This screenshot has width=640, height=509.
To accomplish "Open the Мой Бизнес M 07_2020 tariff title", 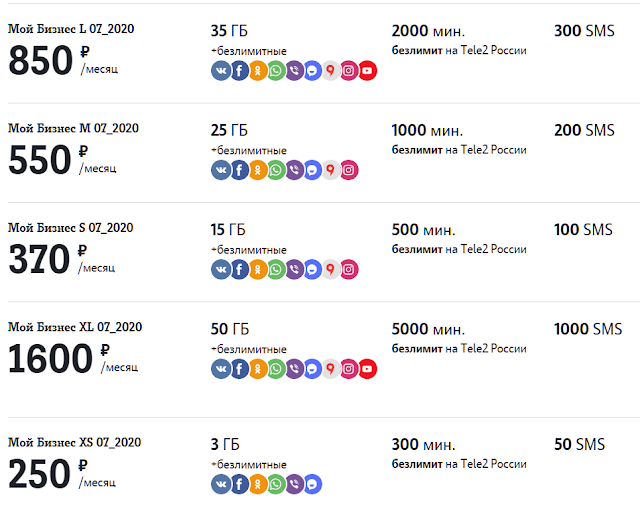I will point(73,128).
